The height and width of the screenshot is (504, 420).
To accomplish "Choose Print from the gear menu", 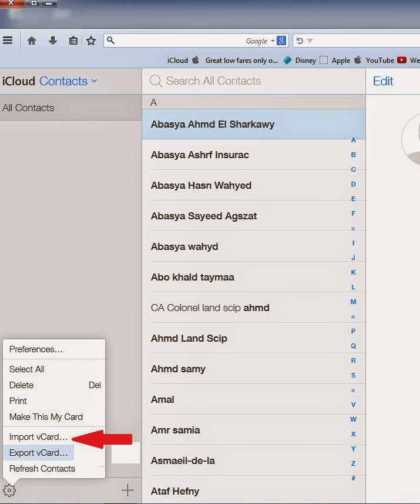I will [54, 401].
